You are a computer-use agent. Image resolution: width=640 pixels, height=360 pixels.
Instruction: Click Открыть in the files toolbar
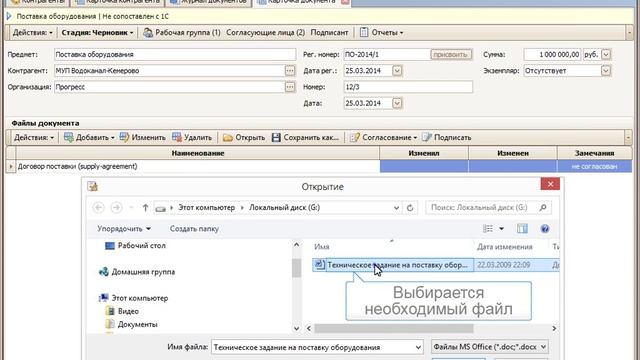pos(244,138)
